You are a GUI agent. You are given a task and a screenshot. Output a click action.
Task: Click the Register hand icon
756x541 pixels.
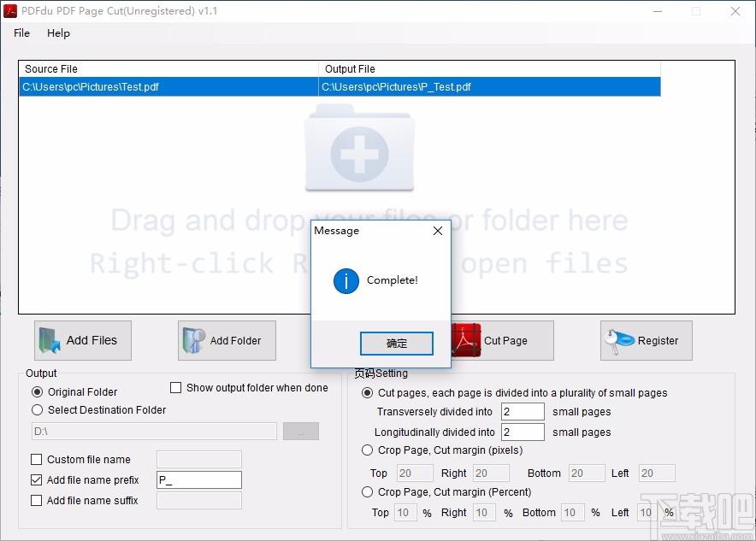click(618, 339)
